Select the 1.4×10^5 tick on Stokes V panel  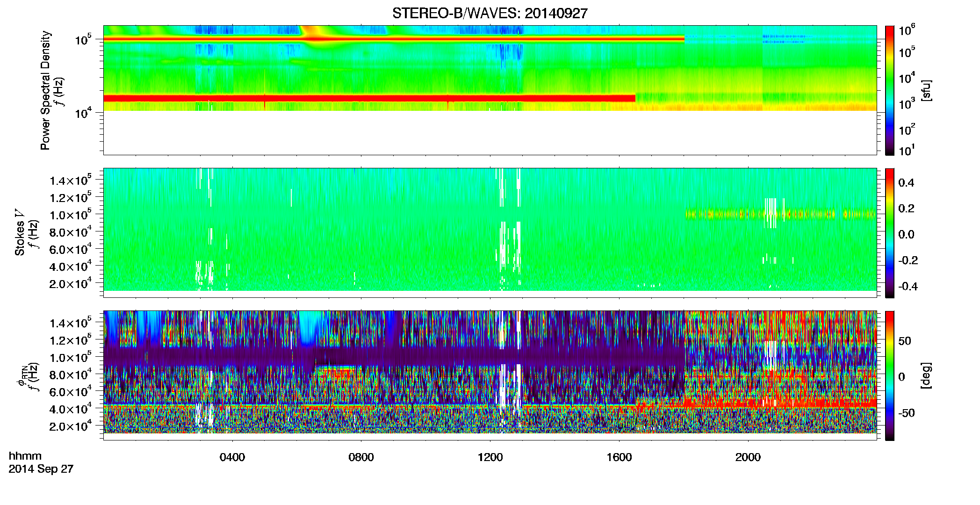71,180
